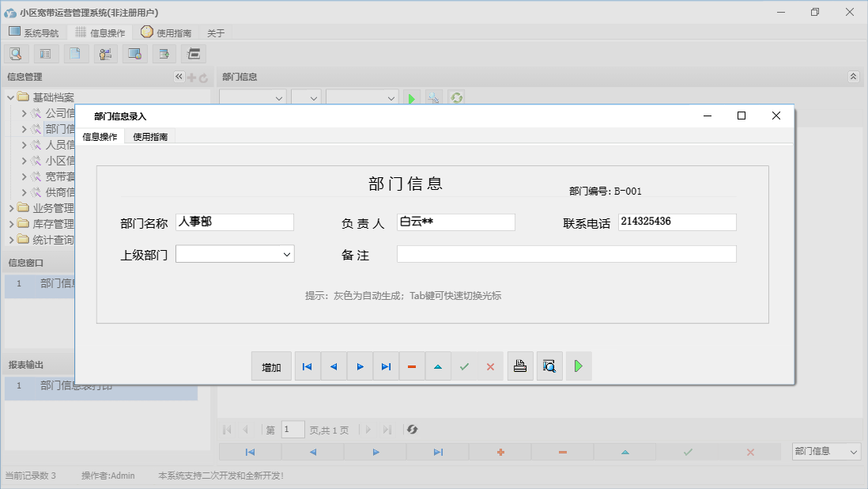Click inside the 备注 input field
The width and height of the screenshot is (868, 489).
tap(565, 254)
